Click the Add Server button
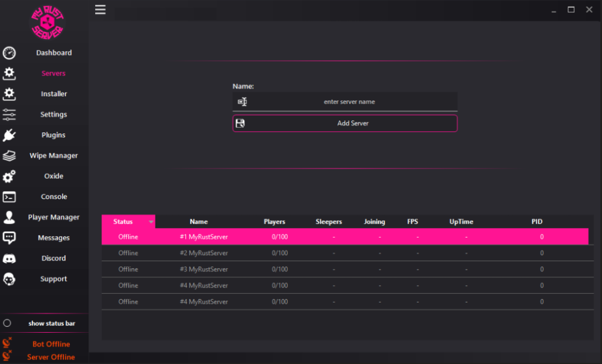The height and width of the screenshot is (364, 602). (x=353, y=123)
